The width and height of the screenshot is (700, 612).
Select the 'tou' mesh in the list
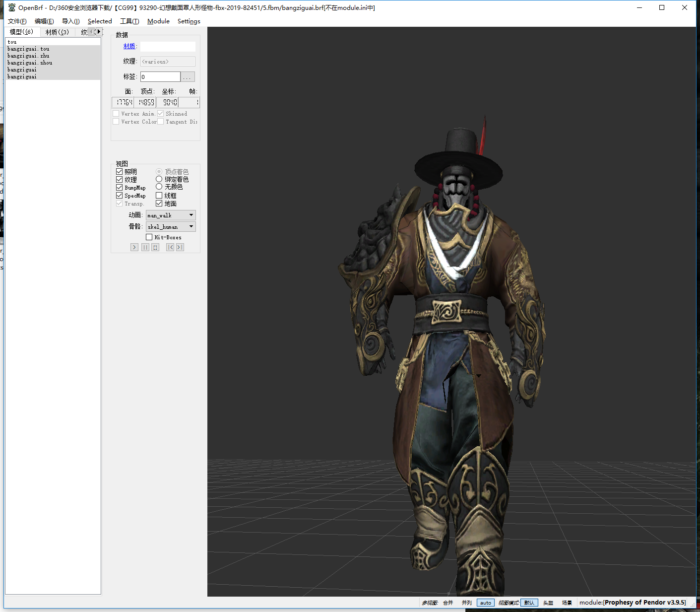pos(53,42)
